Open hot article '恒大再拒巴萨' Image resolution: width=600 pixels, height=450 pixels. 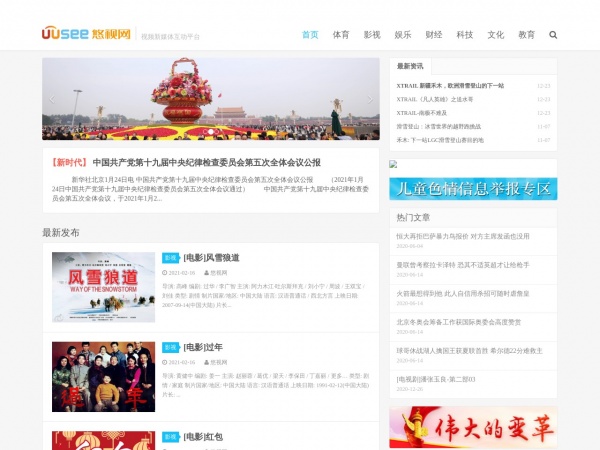[x=463, y=236]
